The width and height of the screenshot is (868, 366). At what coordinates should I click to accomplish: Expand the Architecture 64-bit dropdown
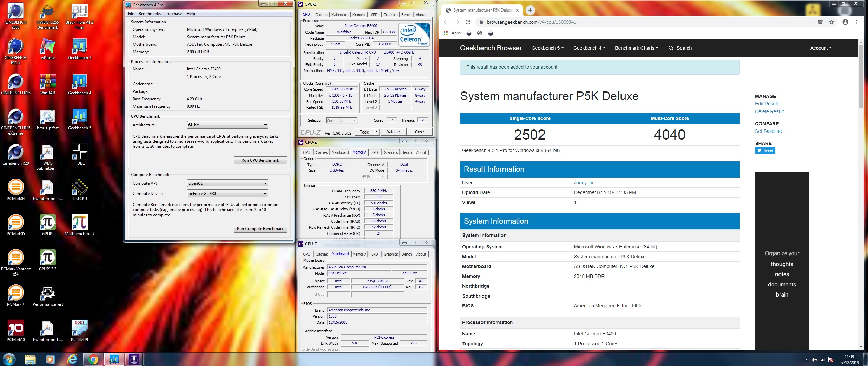click(227, 125)
